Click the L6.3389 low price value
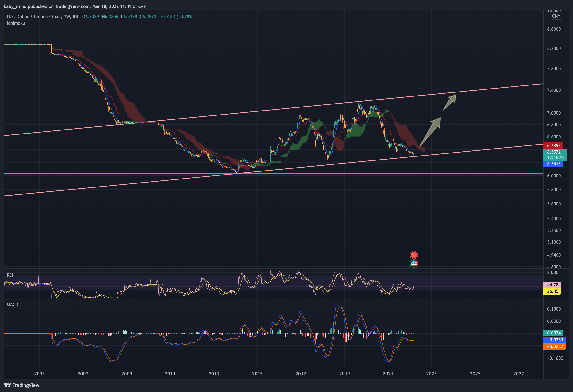573x392 pixels. [x=129, y=17]
